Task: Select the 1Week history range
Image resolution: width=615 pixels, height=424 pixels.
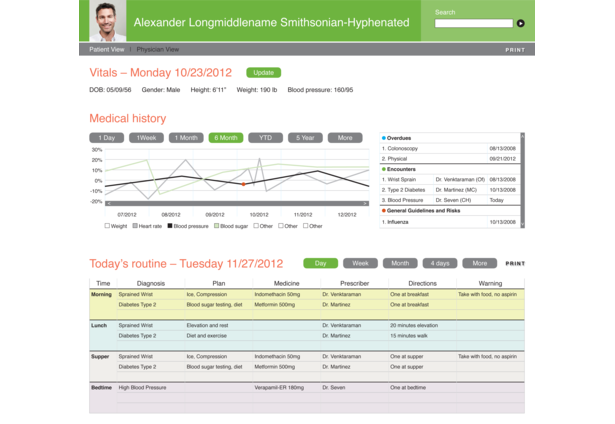Action: coord(146,138)
